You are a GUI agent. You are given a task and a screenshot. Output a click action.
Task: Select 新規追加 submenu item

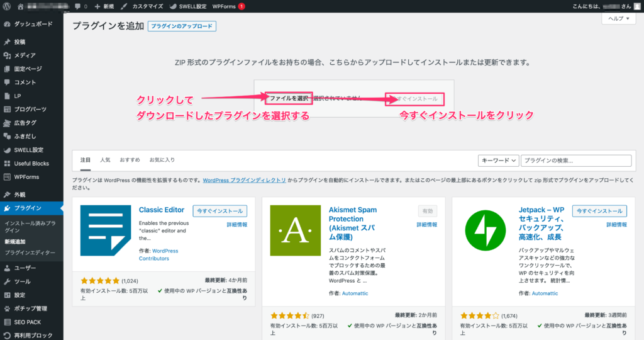15,242
